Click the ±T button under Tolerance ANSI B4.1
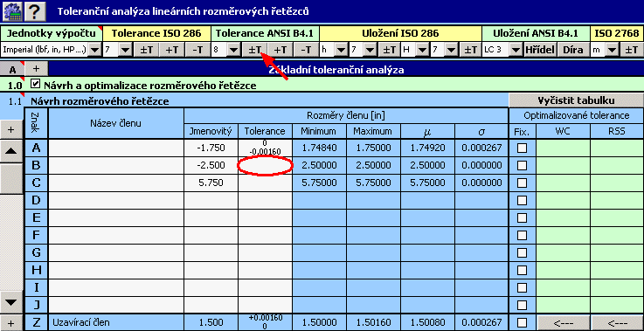Screen dimensions: 644x331 (x=254, y=50)
